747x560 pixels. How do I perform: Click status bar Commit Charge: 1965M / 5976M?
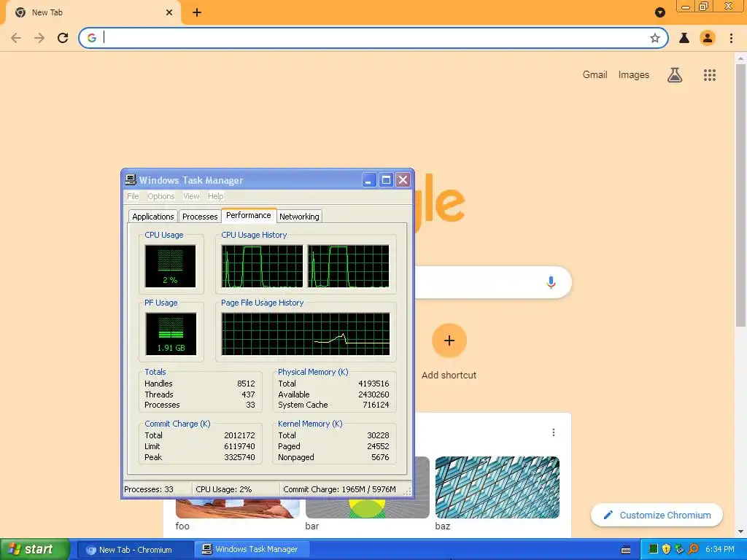[340, 489]
